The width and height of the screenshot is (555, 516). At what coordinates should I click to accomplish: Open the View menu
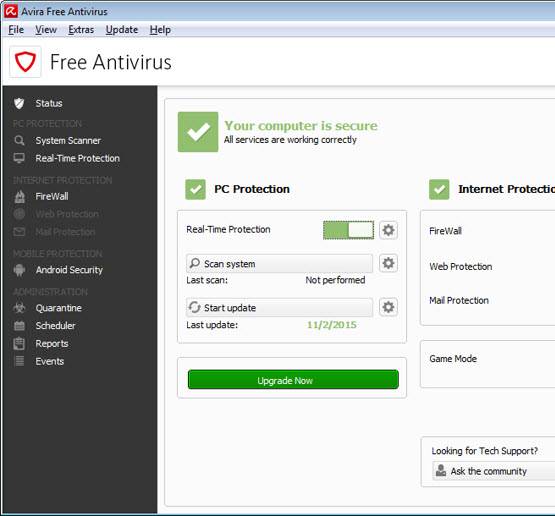(x=46, y=30)
